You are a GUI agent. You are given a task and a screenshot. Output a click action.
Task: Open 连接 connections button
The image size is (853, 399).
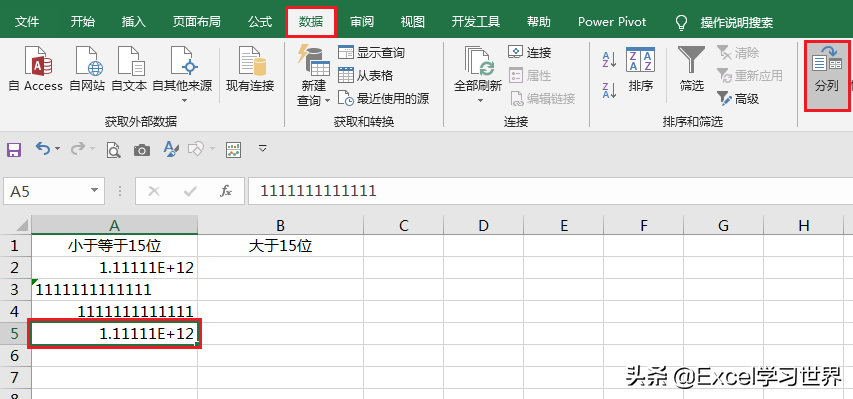tap(530, 53)
